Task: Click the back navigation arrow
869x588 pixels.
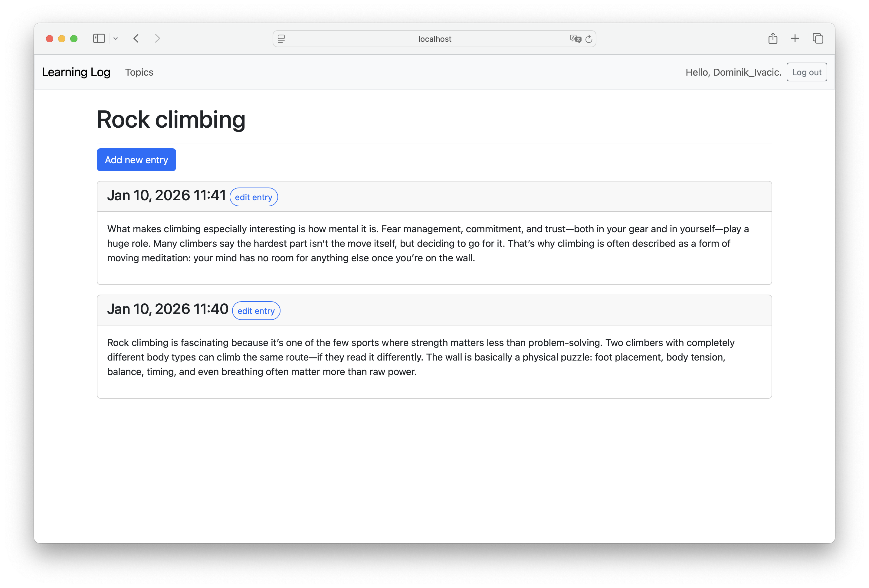Action: [136, 38]
